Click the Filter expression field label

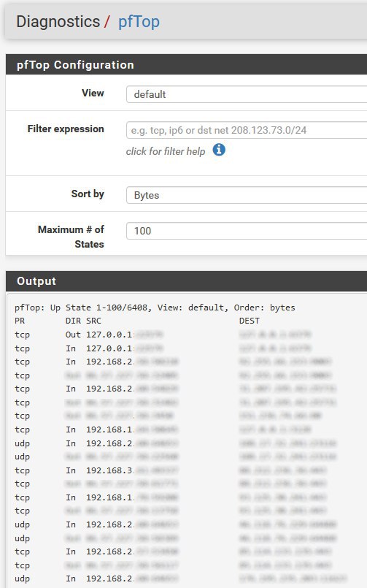pos(66,129)
